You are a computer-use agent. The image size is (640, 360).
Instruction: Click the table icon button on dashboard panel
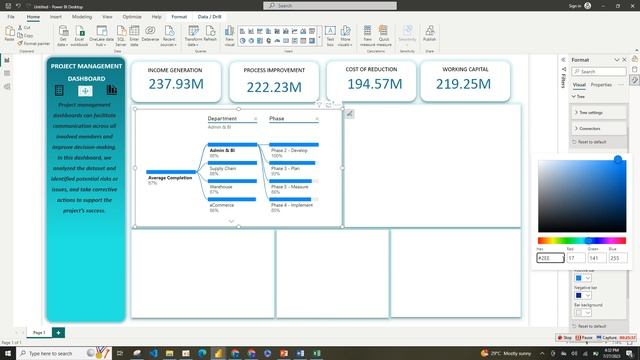pos(59,90)
